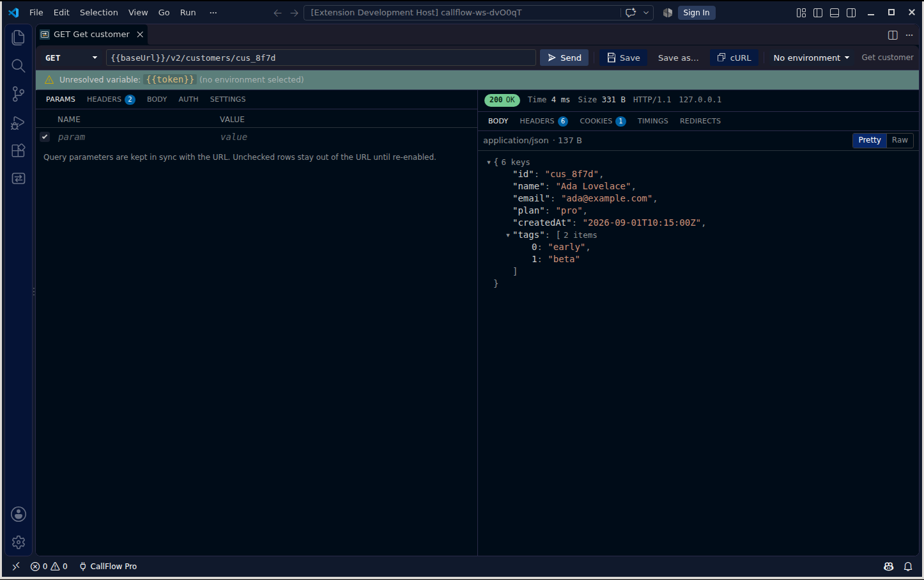Toggle the param row checkbox
The width and height of the screenshot is (924, 580).
click(45, 137)
